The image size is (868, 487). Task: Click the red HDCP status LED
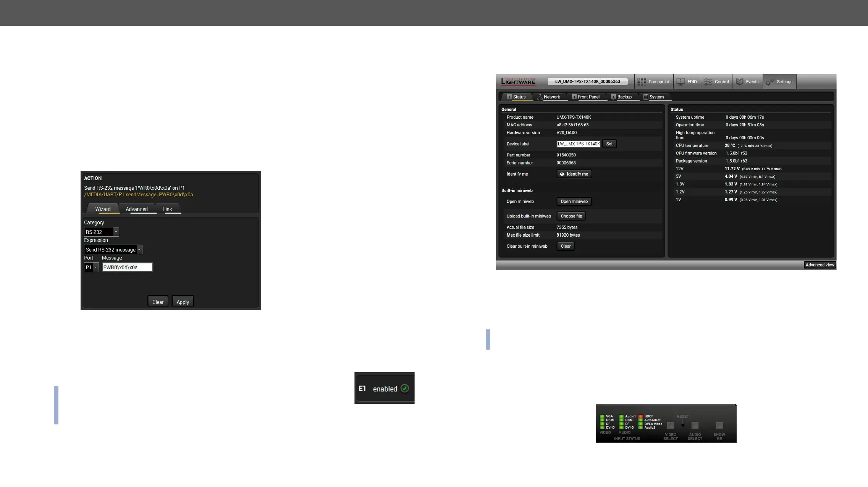point(640,416)
